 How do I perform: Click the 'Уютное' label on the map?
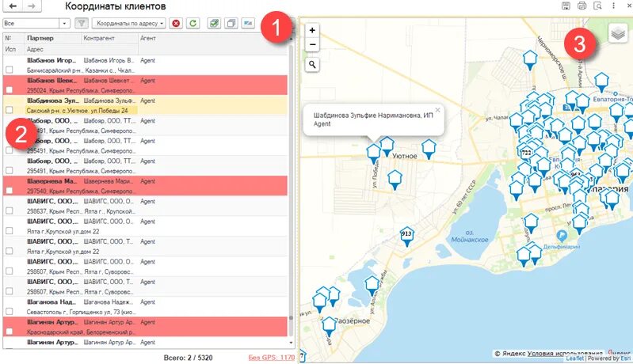pyautogui.click(x=404, y=156)
